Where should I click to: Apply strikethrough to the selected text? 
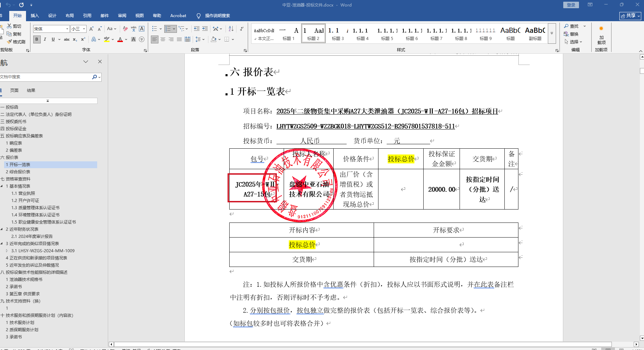67,40
